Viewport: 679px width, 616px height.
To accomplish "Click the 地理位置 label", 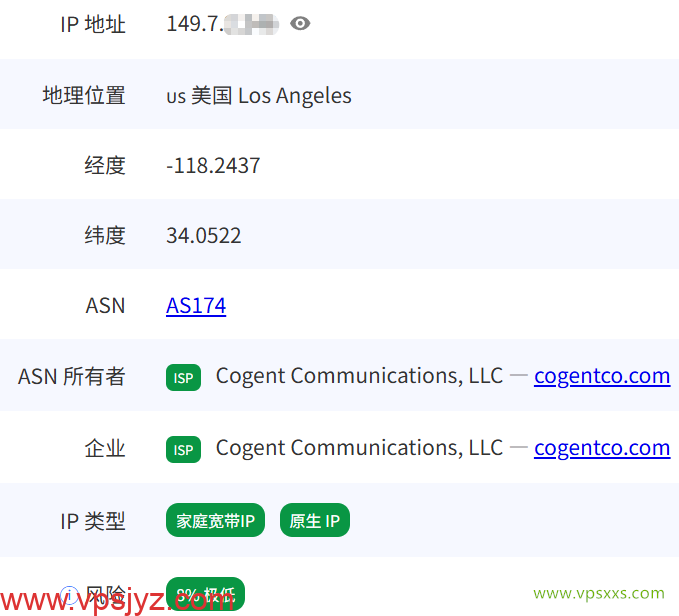I will point(84,95).
